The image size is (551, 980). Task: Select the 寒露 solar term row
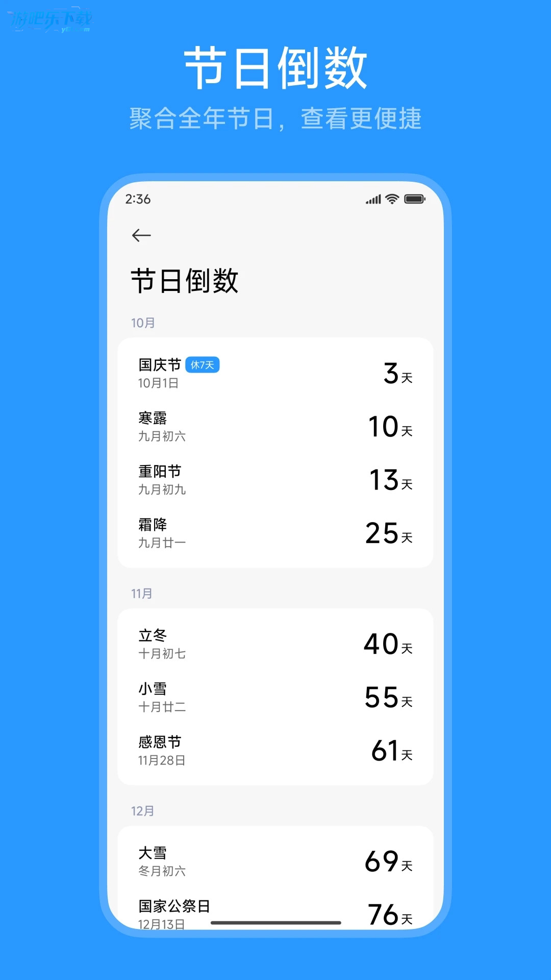[x=275, y=427]
